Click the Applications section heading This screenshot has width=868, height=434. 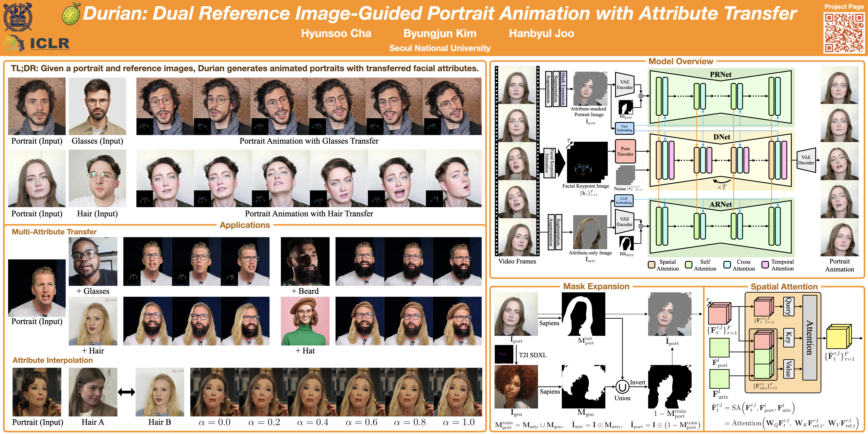(x=245, y=225)
